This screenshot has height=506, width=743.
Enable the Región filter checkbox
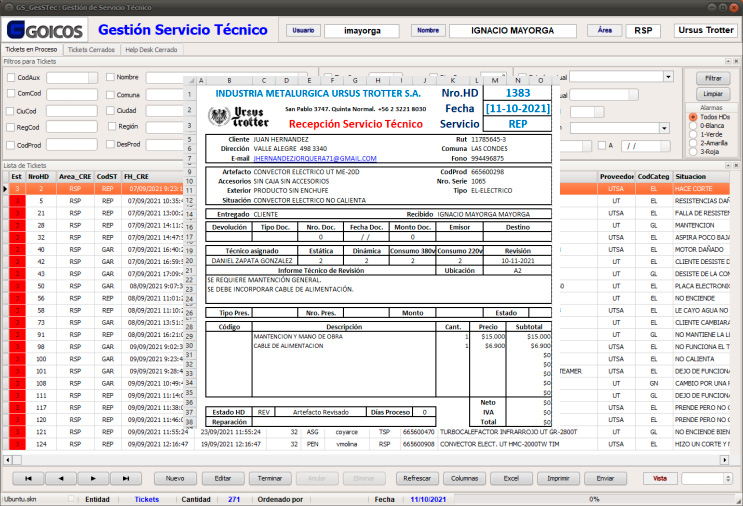coord(112,126)
